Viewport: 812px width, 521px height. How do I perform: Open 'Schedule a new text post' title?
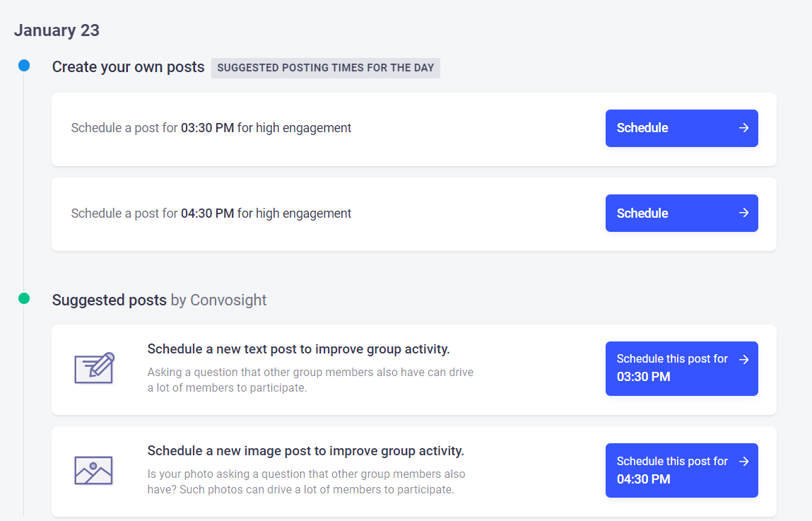coord(298,349)
